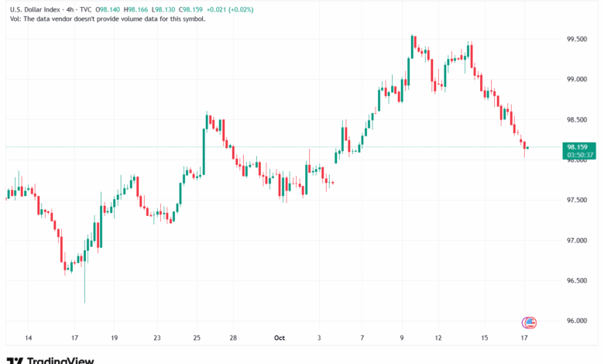Click the 99.000 price axis label
604x364 pixels.
577,79
